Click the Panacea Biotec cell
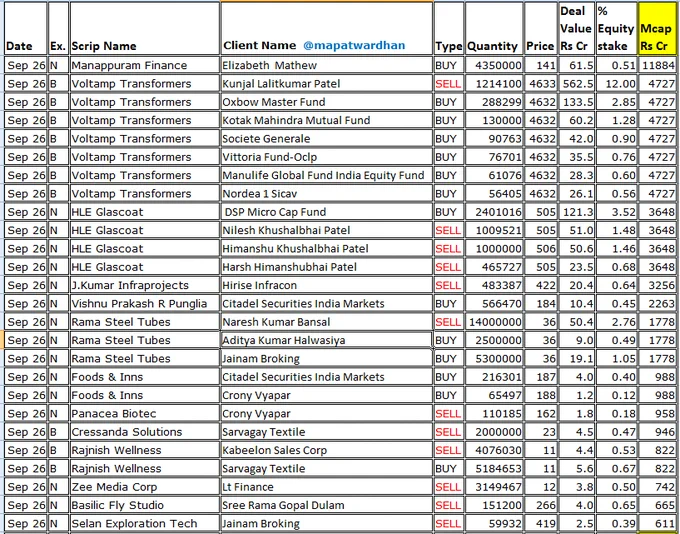 point(144,413)
